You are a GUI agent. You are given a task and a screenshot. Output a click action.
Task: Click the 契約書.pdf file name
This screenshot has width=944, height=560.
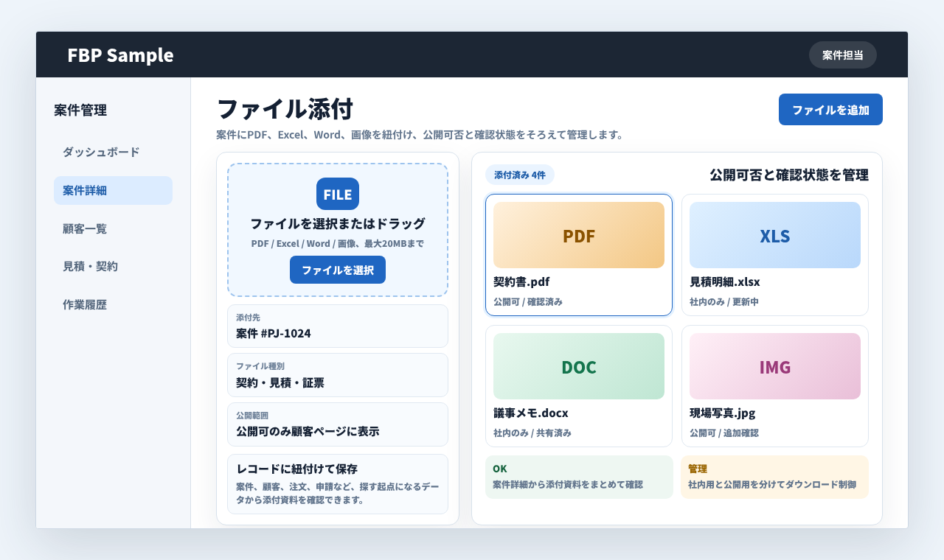point(521,281)
